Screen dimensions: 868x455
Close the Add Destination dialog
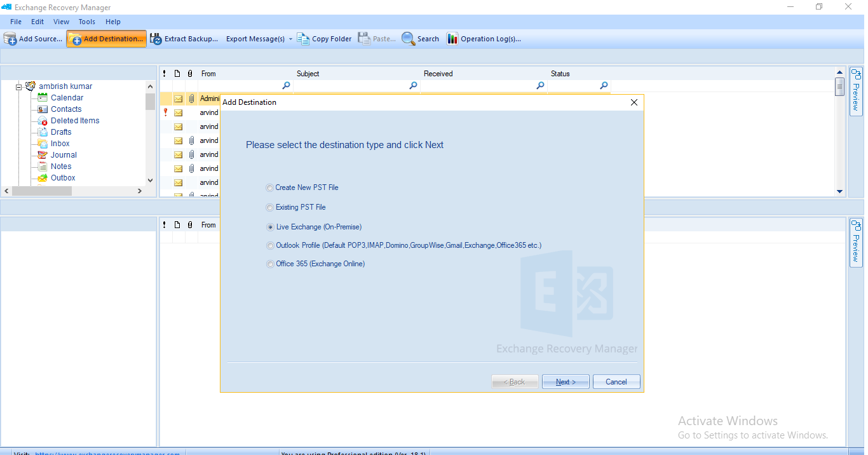pyautogui.click(x=634, y=102)
